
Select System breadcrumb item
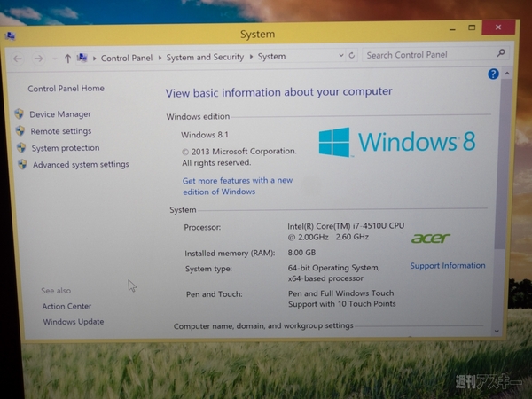[271, 57]
